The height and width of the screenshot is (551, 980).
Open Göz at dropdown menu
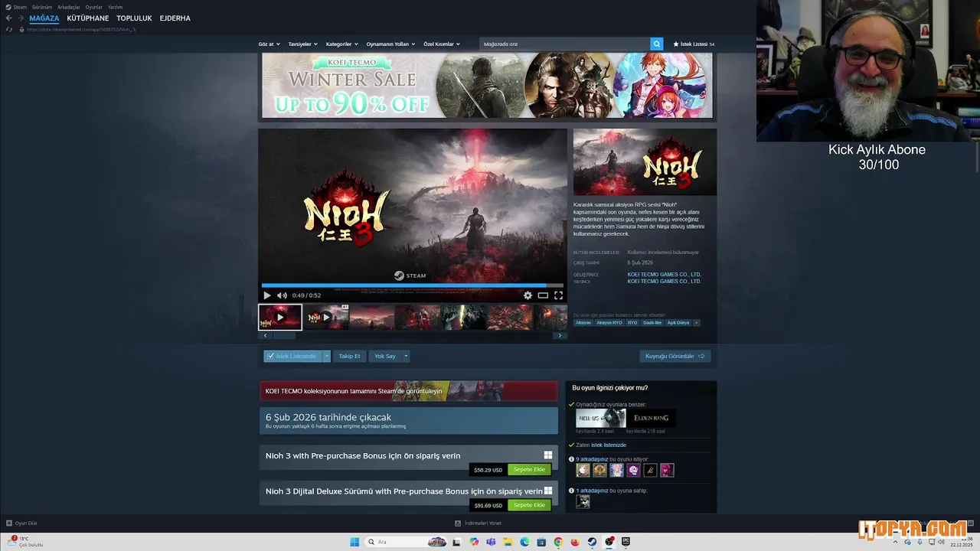click(269, 44)
